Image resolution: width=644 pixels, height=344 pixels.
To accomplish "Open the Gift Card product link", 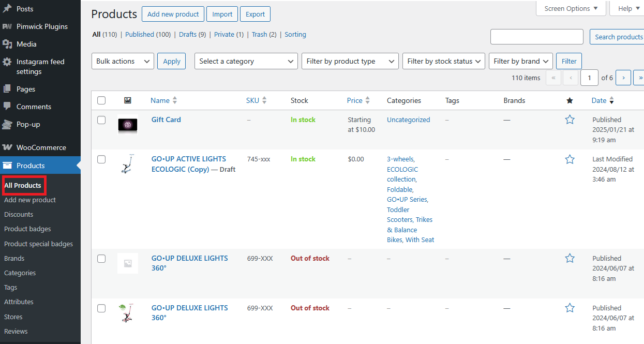I will pyautogui.click(x=166, y=119).
